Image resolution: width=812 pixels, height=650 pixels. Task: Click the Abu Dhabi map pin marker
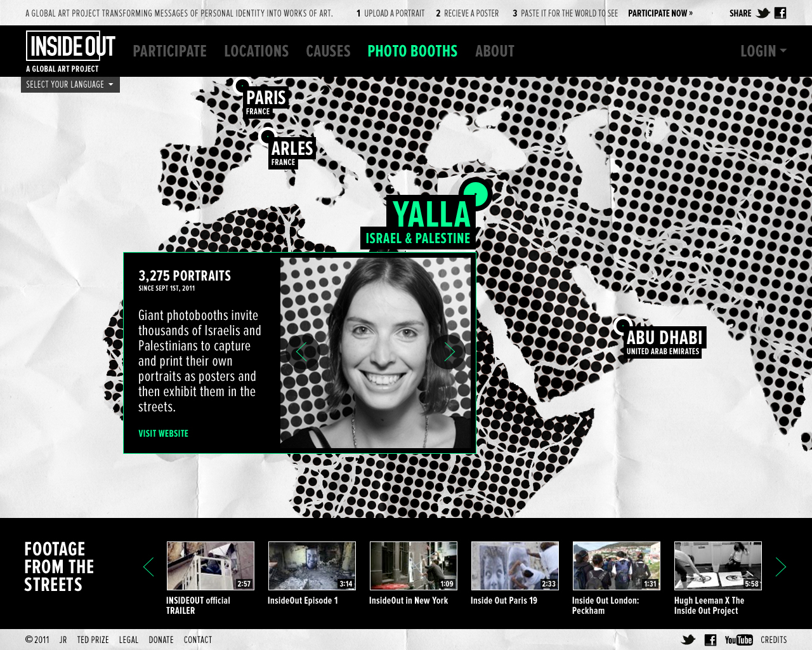(622, 326)
